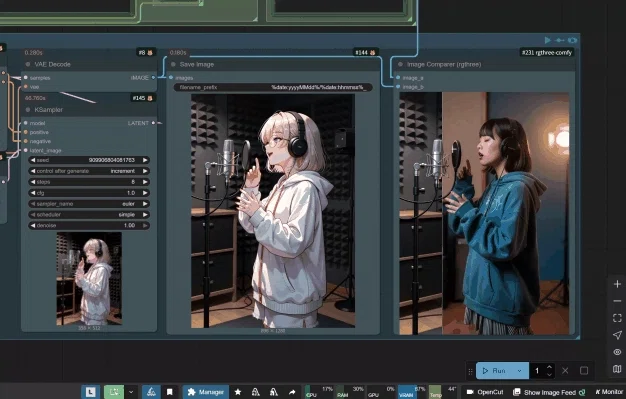Collapse the Image Comparer node using its title dot
The image size is (626, 399).
pyautogui.click(x=400, y=64)
